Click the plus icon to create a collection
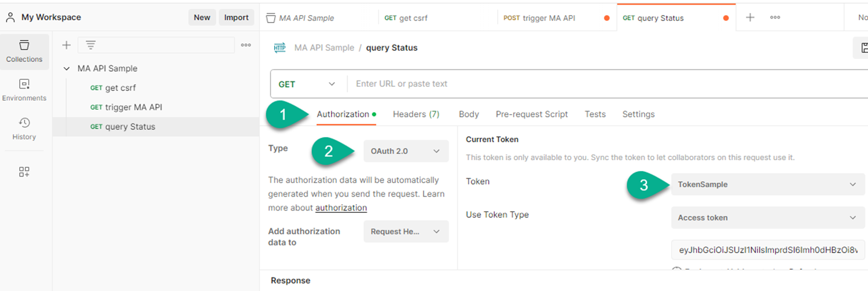This screenshot has width=868, height=291. click(x=66, y=45)
